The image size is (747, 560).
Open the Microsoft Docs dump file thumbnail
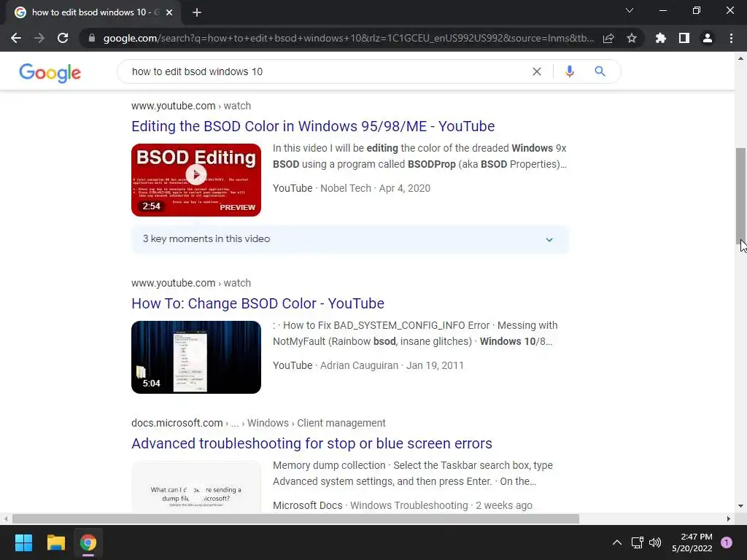pos(196,486)
